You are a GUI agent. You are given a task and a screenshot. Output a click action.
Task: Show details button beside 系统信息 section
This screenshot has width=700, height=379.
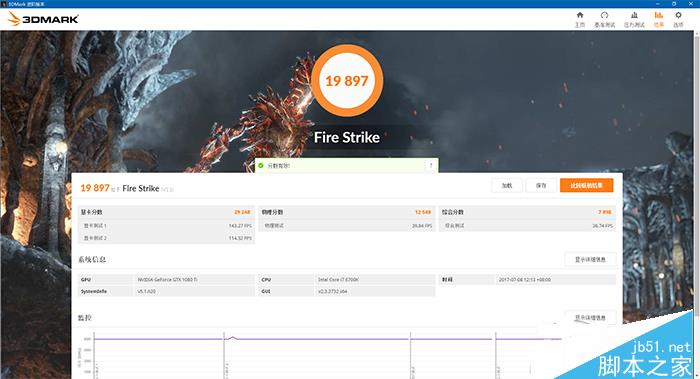click(590, 259)
